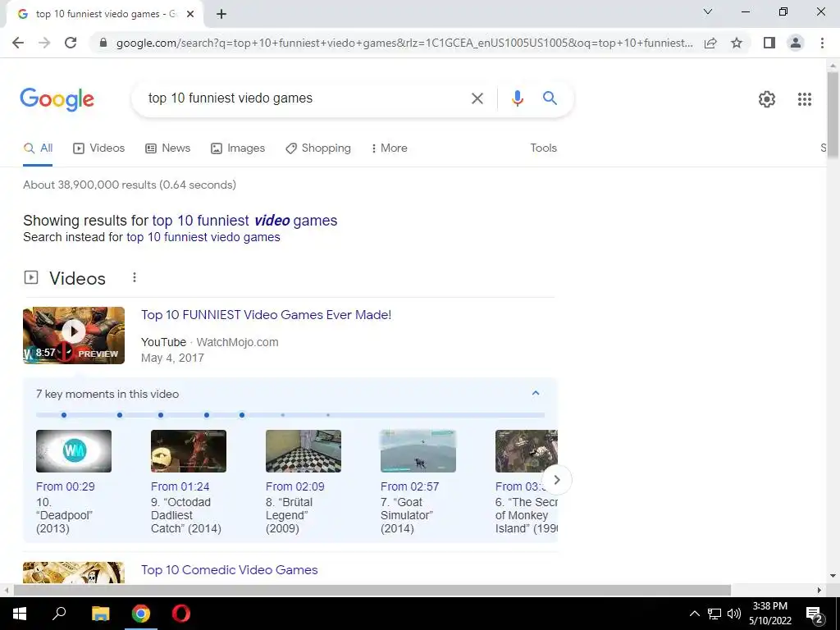Open the Goat Simulator moment thumbnail

click(418, 451)
